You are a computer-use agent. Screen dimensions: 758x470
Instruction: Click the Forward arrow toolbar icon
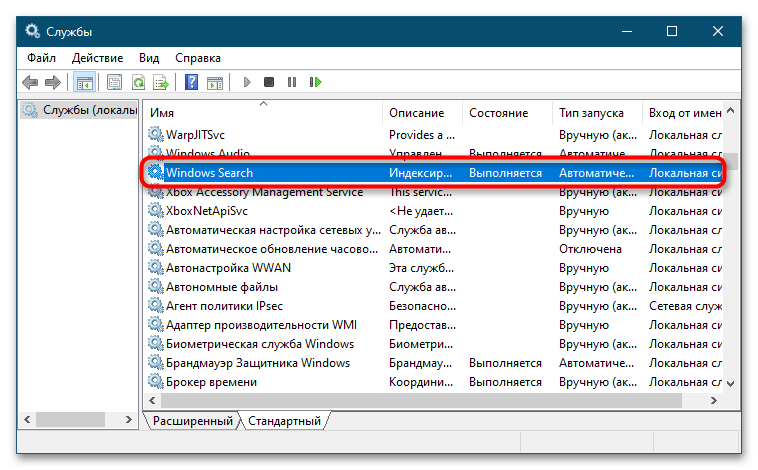coord(53,83)
